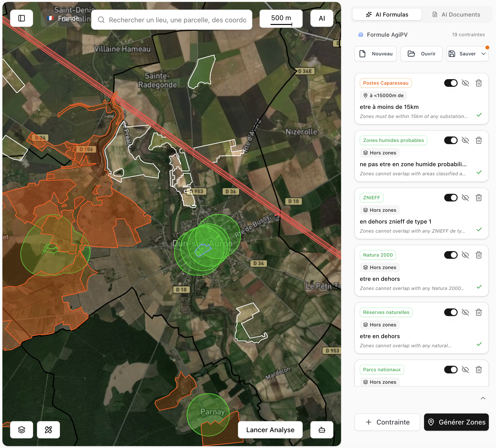This screenshot has height=448, width=496.
Task: Turn off the ZNIEFF constraint switch
Action: pyautogui.click(x=451, y=198)
